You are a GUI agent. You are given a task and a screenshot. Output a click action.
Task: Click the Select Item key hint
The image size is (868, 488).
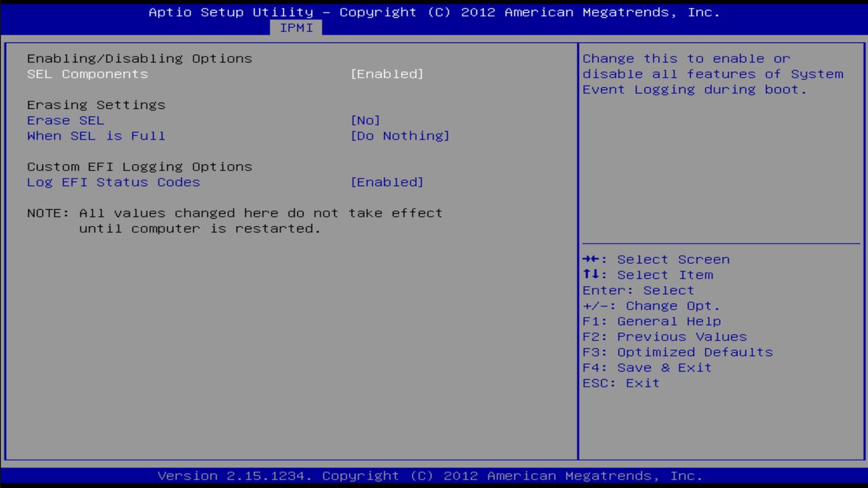click(648, 275)
